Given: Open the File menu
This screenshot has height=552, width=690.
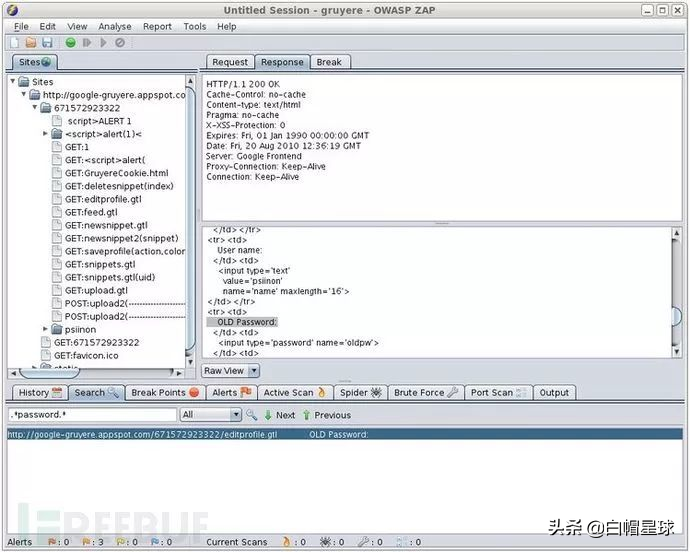Looking at the screenshot, I should (21, 26).
